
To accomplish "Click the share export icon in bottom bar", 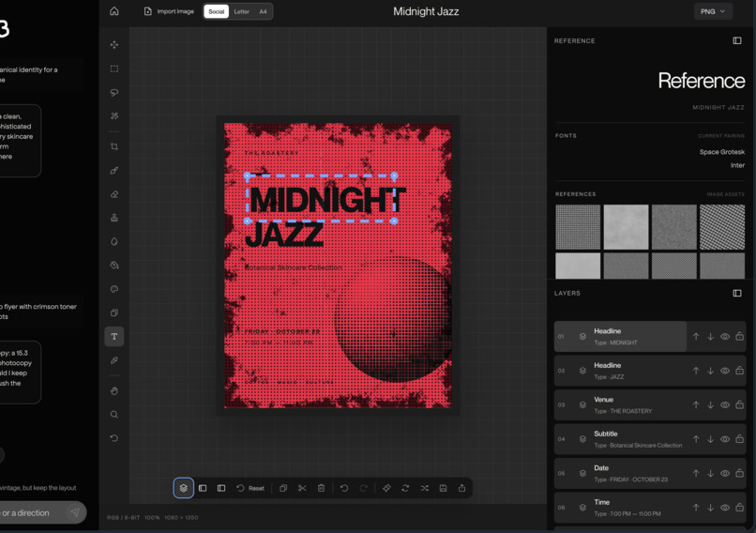I will 461,488.
